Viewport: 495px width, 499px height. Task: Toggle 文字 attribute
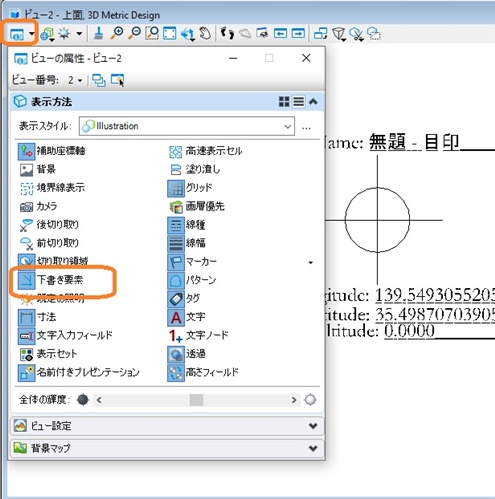coord(187,317)
